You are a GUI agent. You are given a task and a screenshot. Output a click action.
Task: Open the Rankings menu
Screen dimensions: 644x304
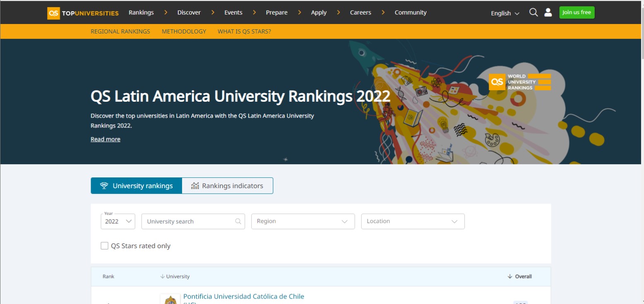click(141, 12)
